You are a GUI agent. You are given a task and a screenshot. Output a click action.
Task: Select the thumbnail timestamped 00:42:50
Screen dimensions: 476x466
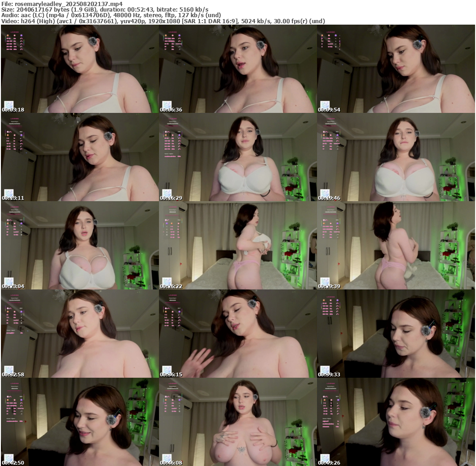click(79, 422)
